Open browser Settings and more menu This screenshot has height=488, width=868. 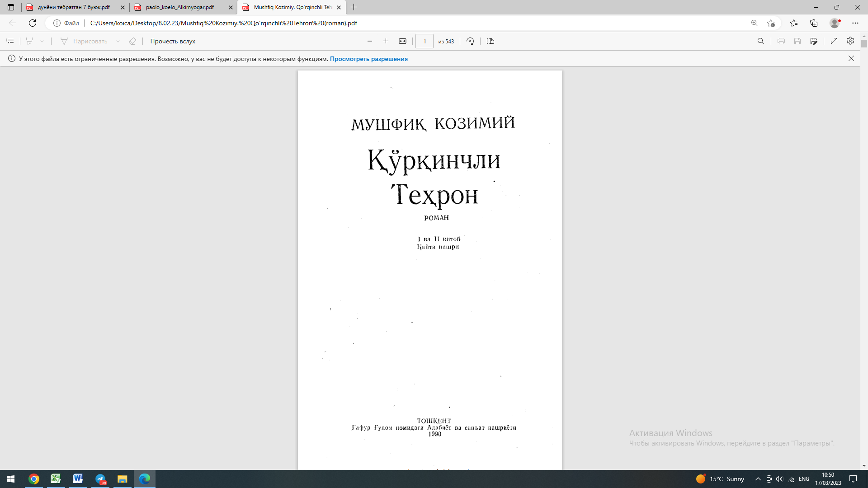pyautogui.click(x=855, y=23)
